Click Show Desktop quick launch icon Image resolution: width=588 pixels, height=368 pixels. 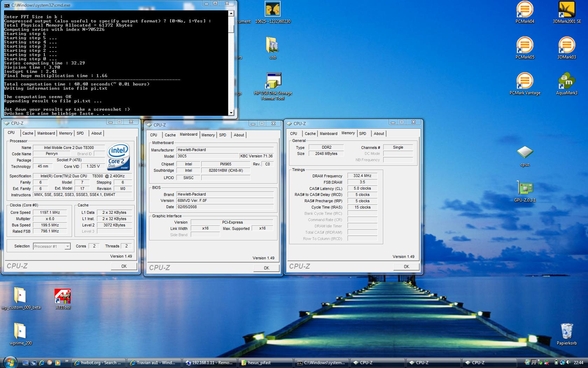[26, 363]
